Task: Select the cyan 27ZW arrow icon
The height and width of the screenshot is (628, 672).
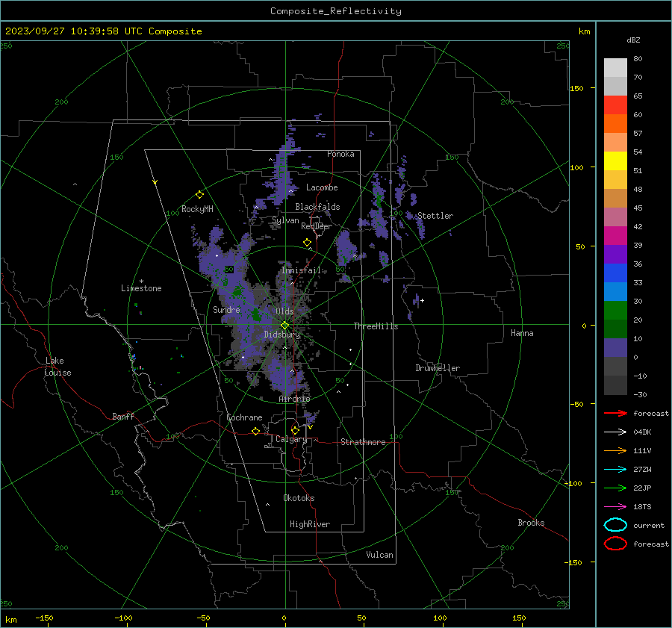Action: point(615,470)
